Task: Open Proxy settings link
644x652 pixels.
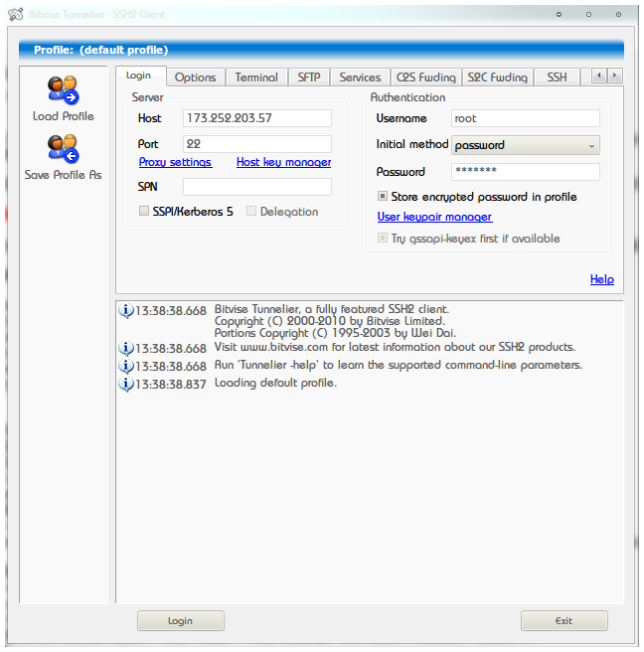Action: [x=176, y=162]
